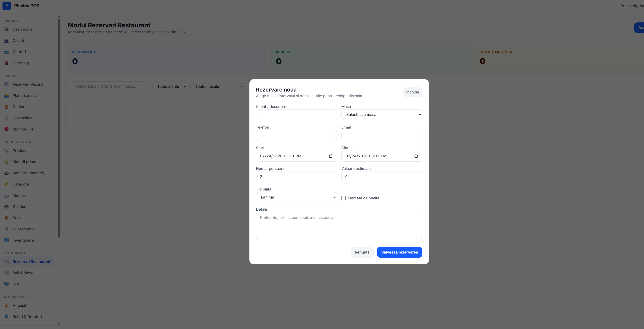Focus the Cauta dupa client search box

(x=110, y=87)
